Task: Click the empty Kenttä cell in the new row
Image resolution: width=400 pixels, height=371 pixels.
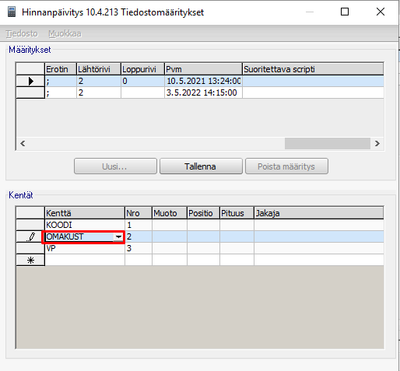Action: pyautogui.click(x=85, y=260)
